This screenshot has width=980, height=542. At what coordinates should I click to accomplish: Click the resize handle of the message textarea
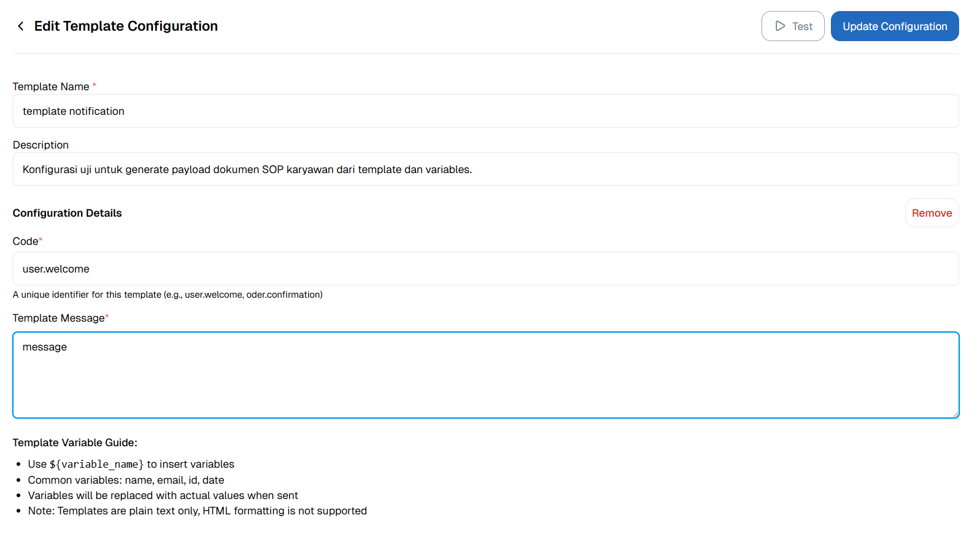pos(955,414)
